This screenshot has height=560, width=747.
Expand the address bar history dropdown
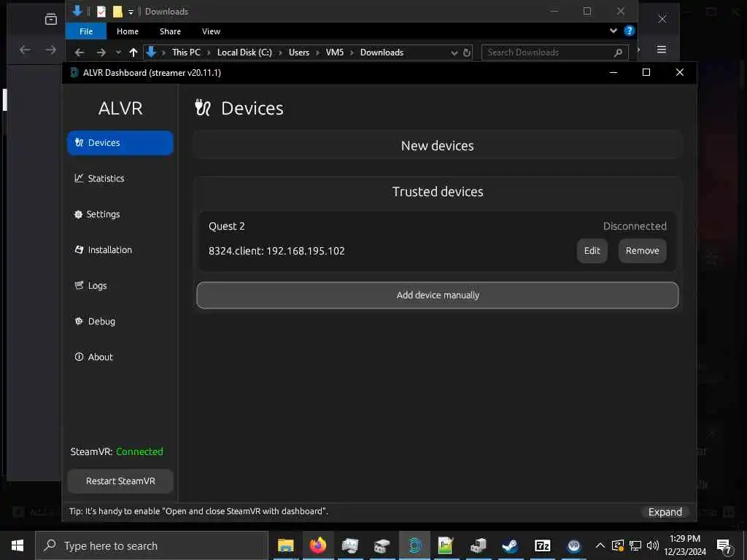point(454,52)
